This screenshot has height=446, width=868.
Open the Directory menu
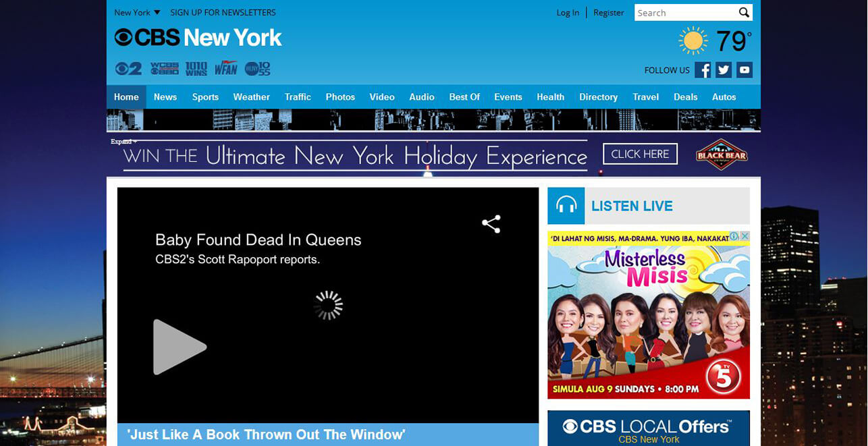point(599,97)
